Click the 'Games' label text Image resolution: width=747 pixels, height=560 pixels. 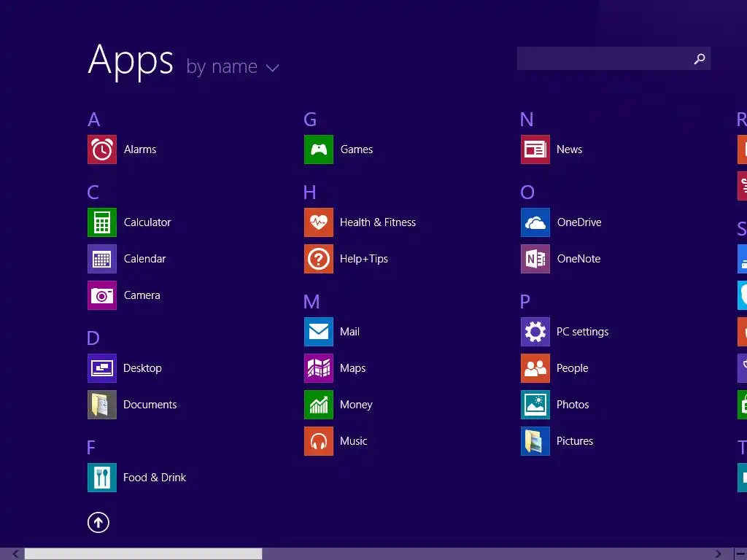357,149
